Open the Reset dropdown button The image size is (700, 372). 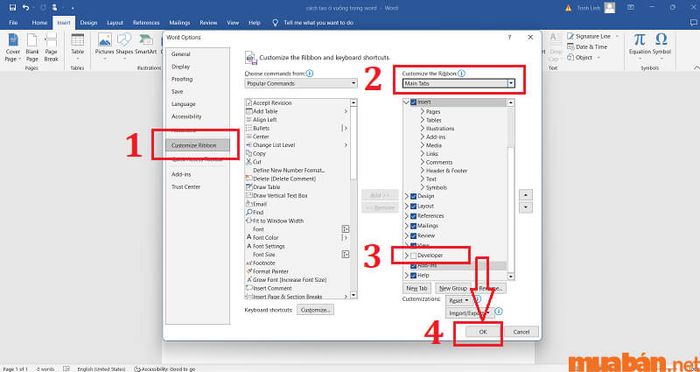click(x=458, y=301)
